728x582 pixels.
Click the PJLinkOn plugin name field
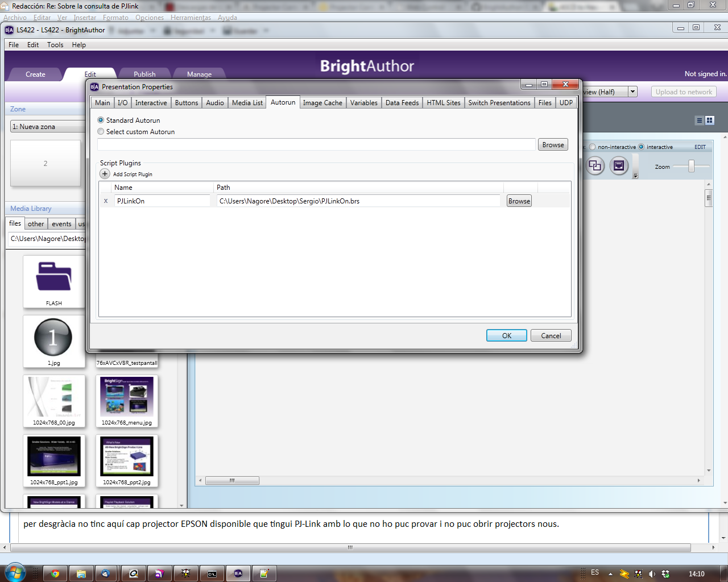pos(162,201)
